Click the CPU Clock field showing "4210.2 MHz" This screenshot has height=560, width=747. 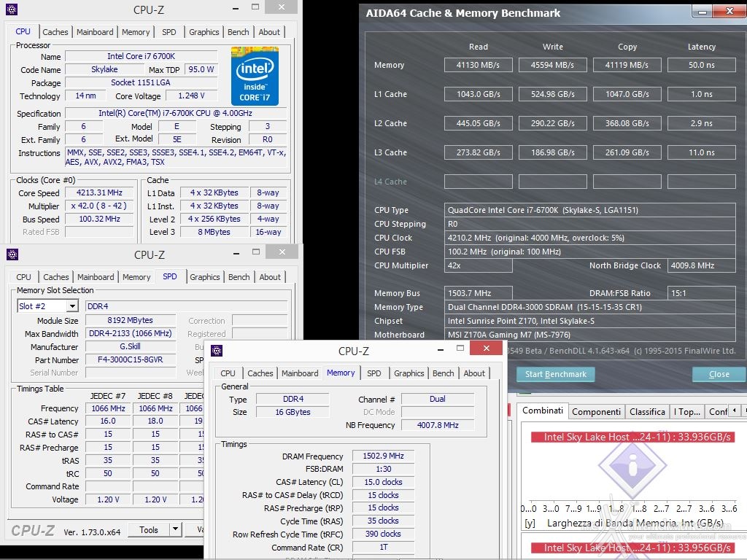[x=589, y=238]
